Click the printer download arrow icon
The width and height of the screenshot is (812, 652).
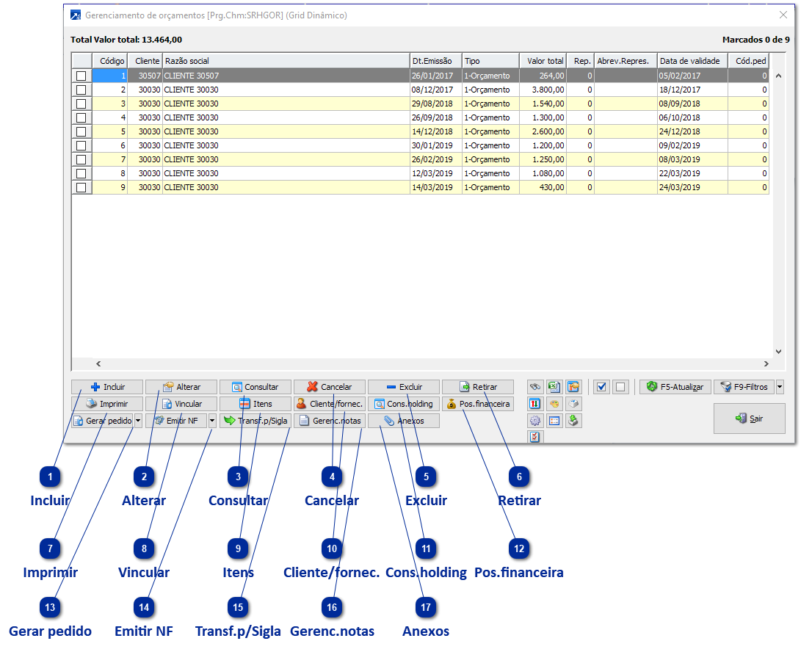pyautogui.click(x=573, y=421)
